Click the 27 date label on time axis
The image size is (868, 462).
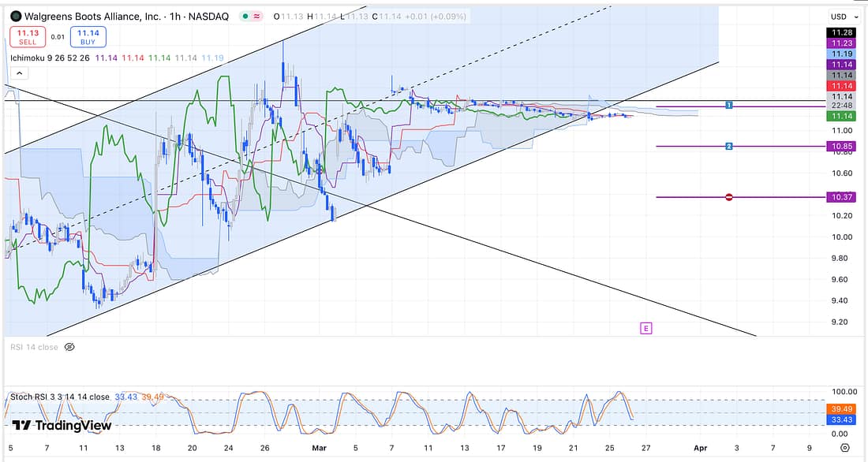(x=645, y=448)
